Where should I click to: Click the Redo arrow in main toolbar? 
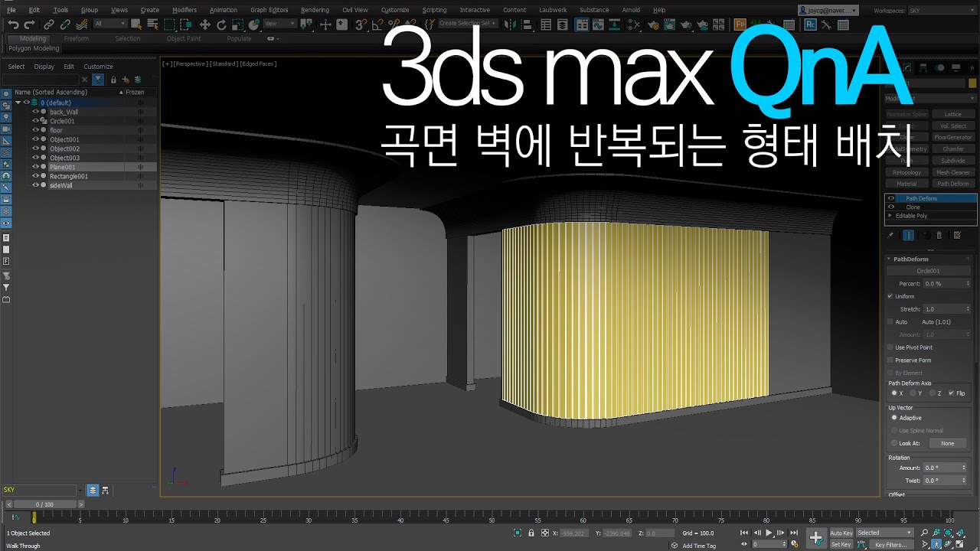coord(28,24)
